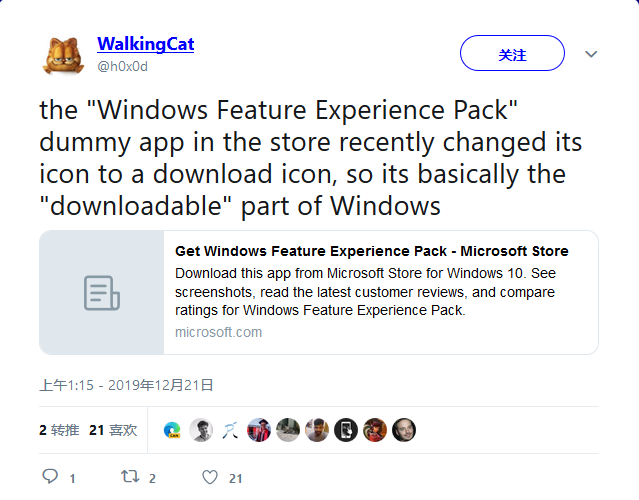
Task: Click the second liker avatar in the row
Action: (x=201, y=430)
